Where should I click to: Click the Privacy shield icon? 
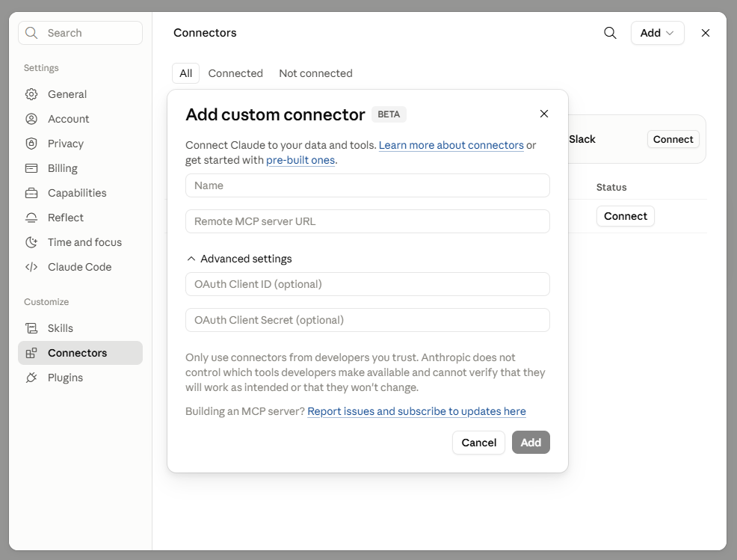31,144
